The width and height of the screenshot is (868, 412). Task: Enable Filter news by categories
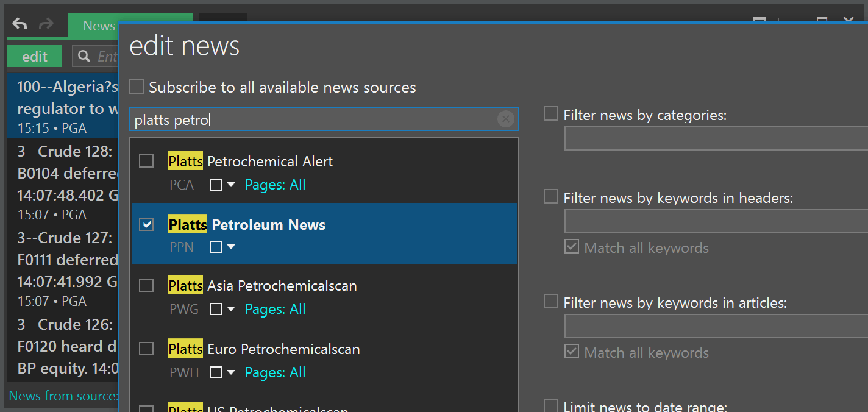tap(551, 114)
